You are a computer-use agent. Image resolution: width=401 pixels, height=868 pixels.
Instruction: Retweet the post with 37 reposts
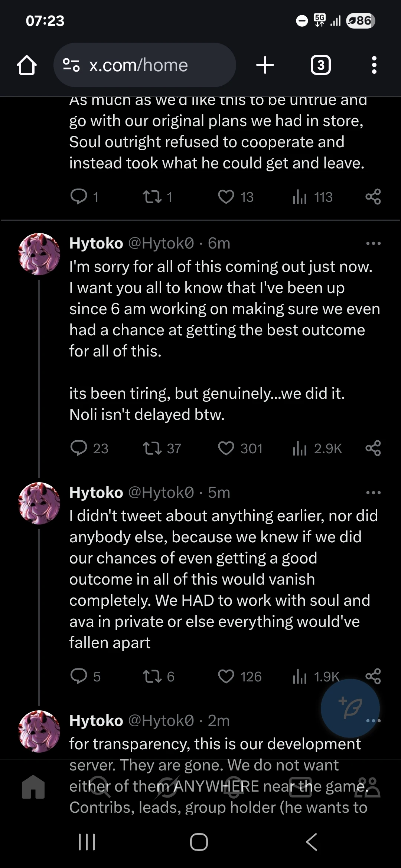153,448
